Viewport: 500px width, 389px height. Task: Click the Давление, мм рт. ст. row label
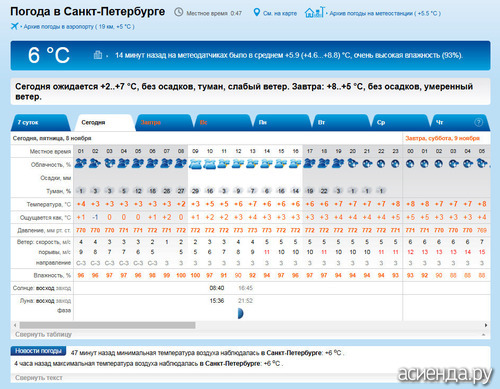click(x=44, y=230)
